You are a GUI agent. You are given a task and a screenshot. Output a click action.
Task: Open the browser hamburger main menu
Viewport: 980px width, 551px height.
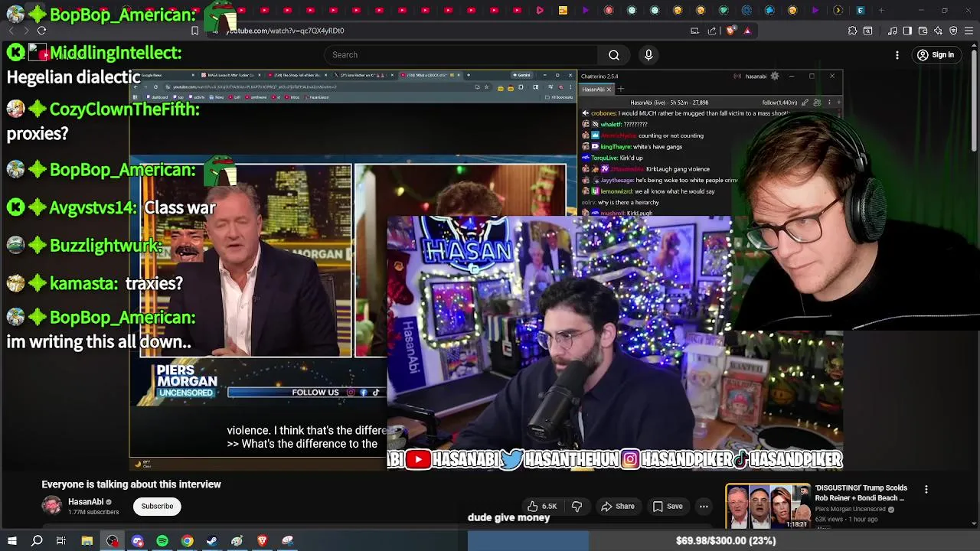coord(969,31)
